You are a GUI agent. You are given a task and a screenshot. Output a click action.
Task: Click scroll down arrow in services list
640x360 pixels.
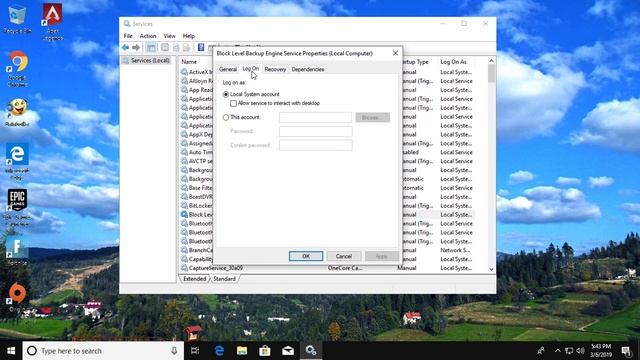491,269
